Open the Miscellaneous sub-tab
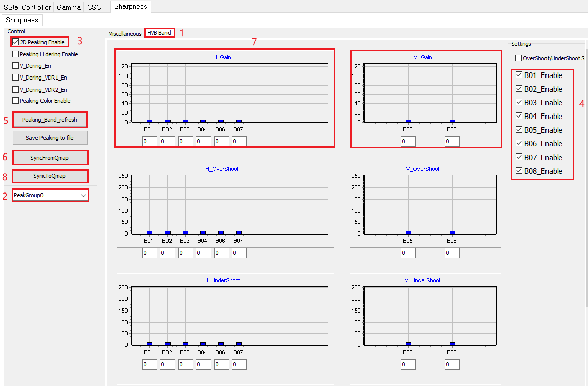 [125, 34]
